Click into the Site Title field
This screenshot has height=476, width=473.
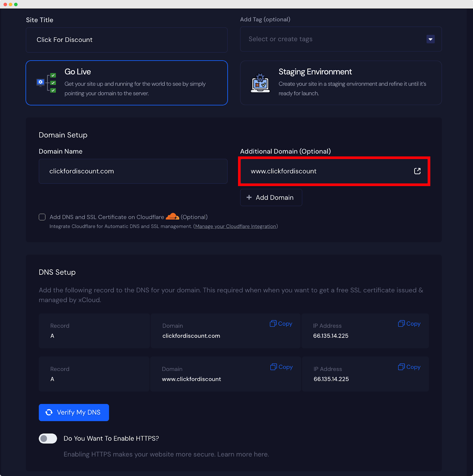127,40
